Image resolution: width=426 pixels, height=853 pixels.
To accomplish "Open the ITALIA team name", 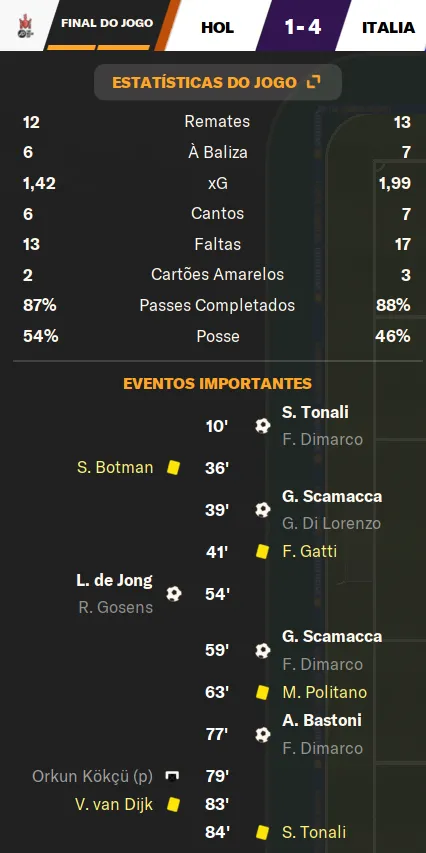I will [388, 27].
